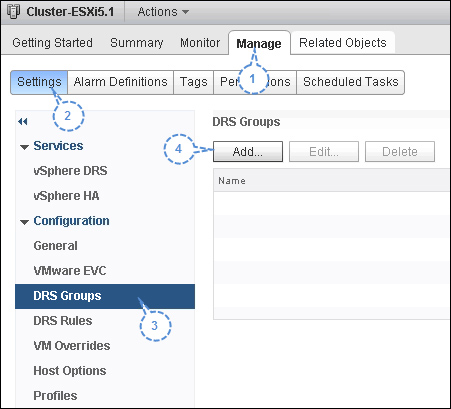The image size is (451, 409).
Task: Collapse the Services section arrow
Action: [x=24, y=147]
